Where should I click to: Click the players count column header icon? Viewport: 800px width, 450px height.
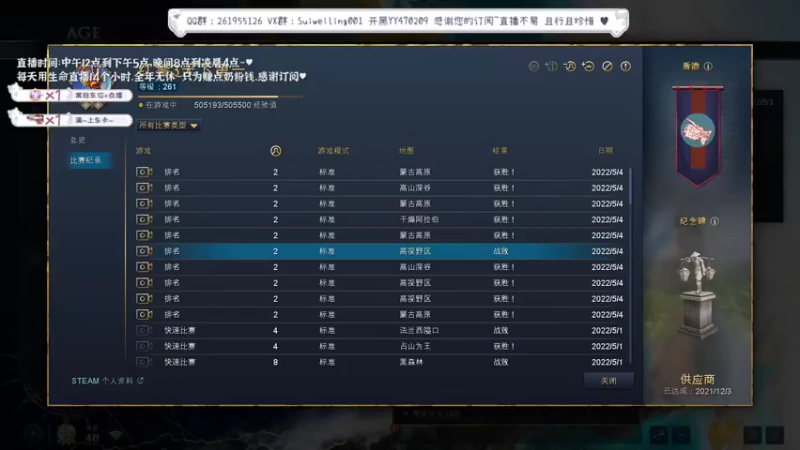276,151
